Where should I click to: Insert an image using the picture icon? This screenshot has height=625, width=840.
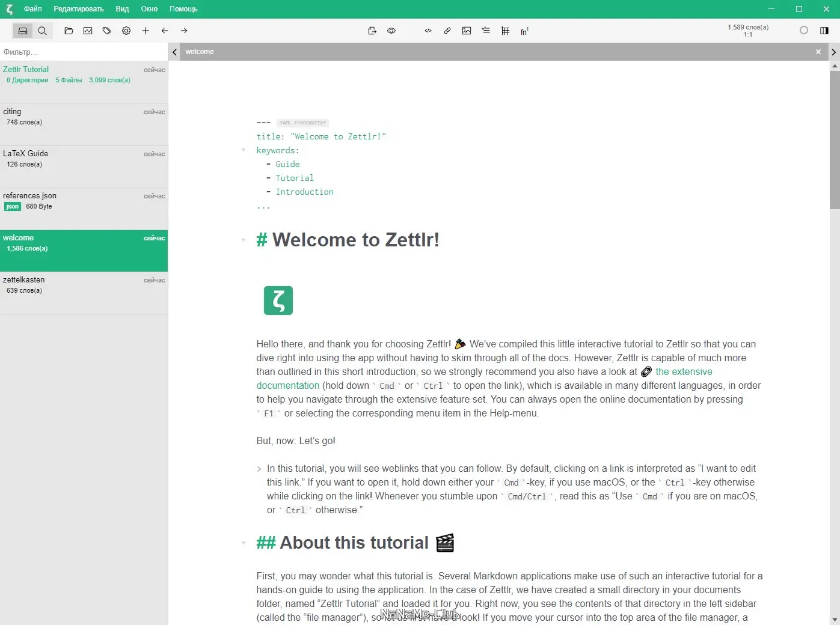467,31
